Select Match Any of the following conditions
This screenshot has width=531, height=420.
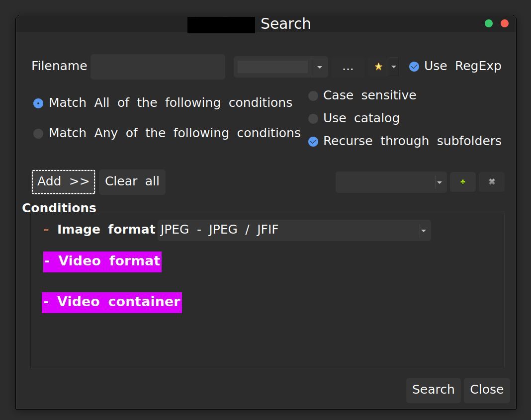pos(38,134)
